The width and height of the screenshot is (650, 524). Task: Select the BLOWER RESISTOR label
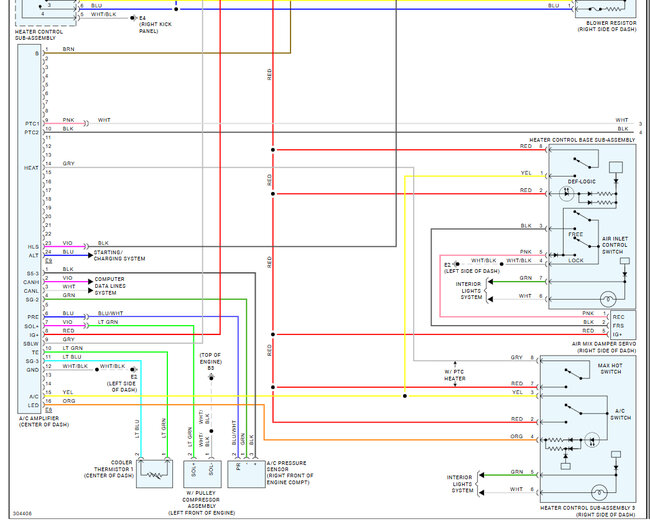pyautogui.click(x=607, y=26)
